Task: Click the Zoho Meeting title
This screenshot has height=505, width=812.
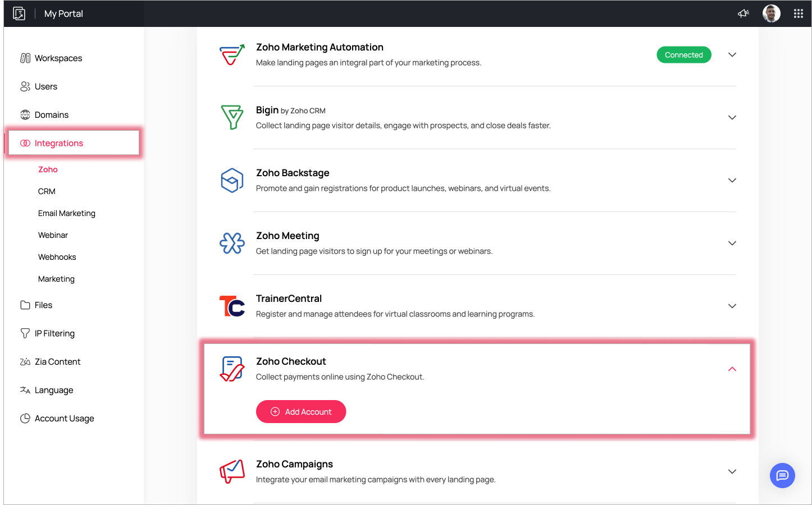Action: (288, 236)
